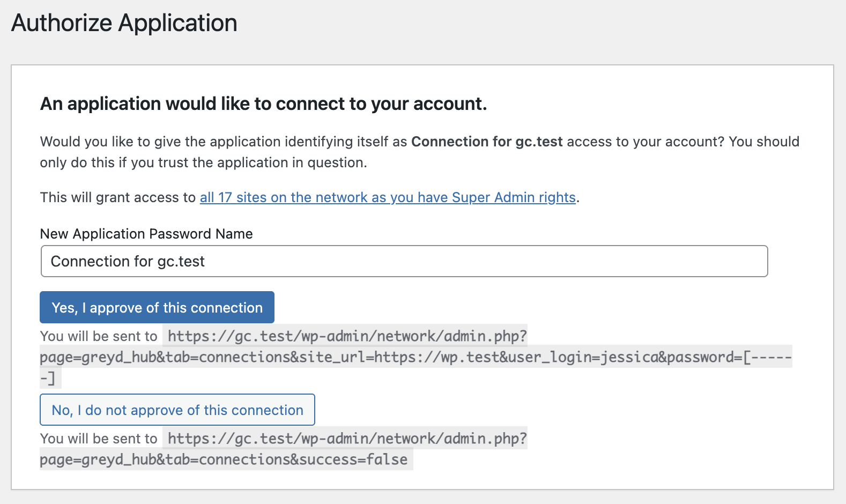This screenshot has height=504, width=846.
Task: Click bold "Connection for gc.test" in the paragraph
Action: coord(486,142)
